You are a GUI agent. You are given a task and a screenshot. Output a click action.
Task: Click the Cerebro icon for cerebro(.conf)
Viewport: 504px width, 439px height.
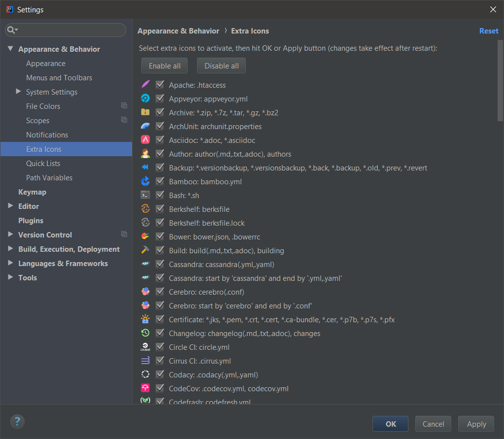pos(145,292)
